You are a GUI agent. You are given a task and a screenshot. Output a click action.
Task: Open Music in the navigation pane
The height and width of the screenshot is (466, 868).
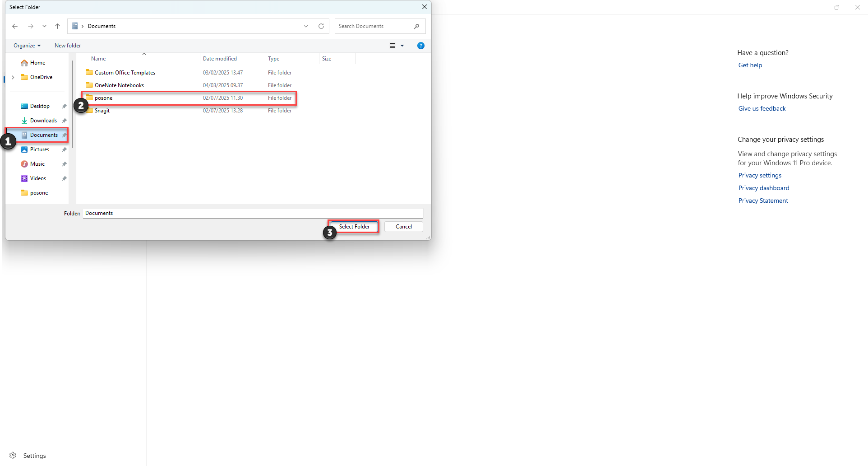point(37,164)
